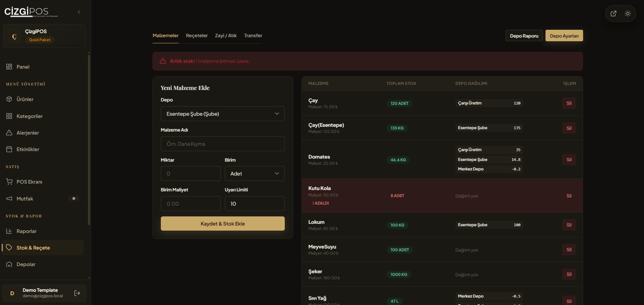Image resolution: width=644 pixels, height=305 pixels.
Task: Click the POS Ekranı cart icon
Action: [9, 182]
